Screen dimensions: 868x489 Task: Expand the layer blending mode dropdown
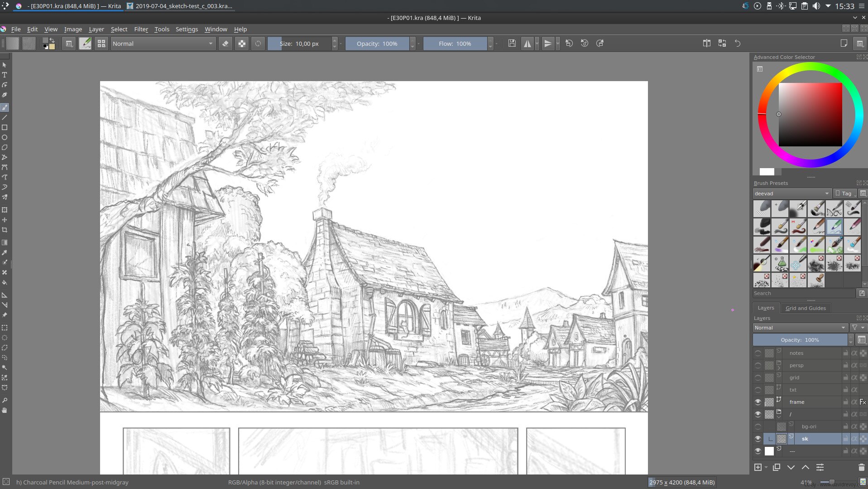(800, 328)
